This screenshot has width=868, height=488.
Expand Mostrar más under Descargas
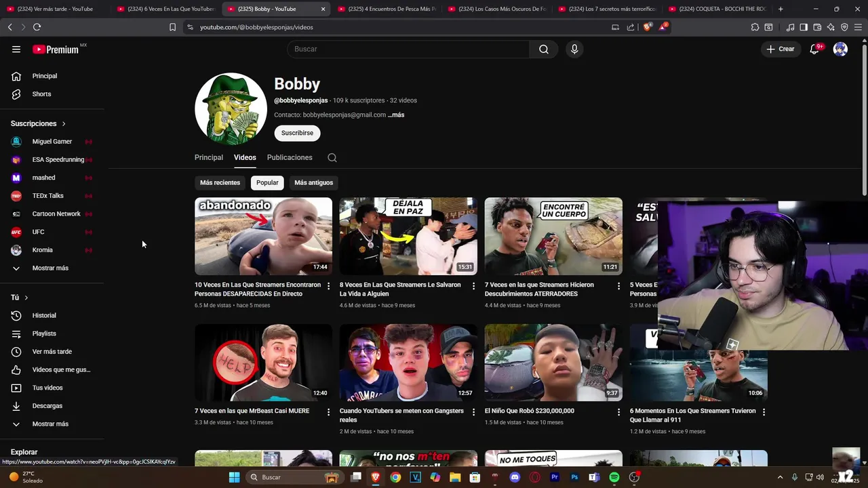(x=50, y=424)
